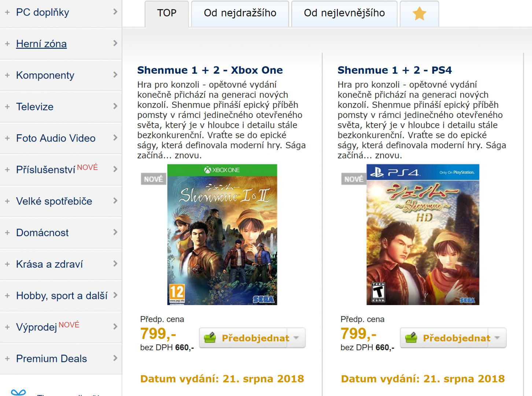532x396 pixels.
Task: Click the plus icon beside PC doplňky
Action: pos(7,12)
